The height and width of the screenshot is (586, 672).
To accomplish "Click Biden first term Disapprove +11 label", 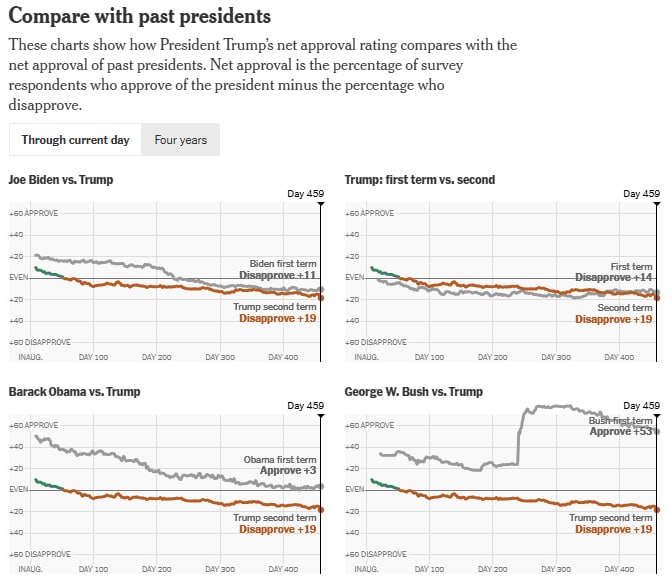I will pos(278,270).
